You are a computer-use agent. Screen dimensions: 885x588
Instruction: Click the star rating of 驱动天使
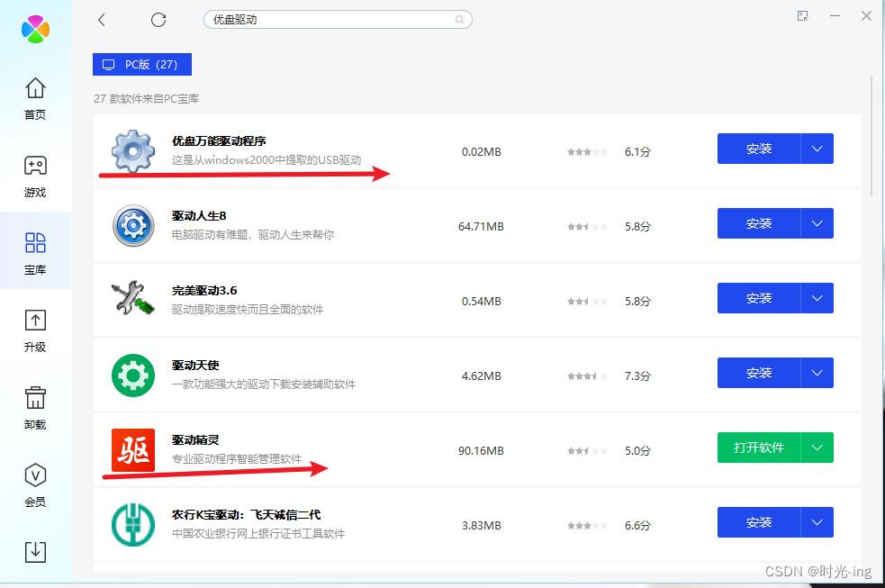(x=587, y=375)
